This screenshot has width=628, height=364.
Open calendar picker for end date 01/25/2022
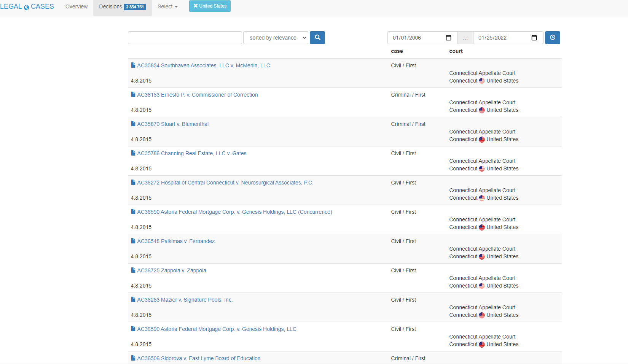pyautogui.click(x=534, y=38)
